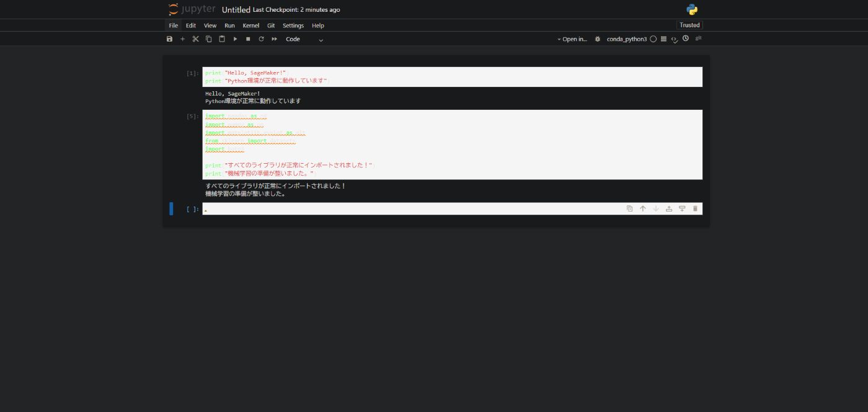Insert a new cell with plus icon
868x412 pixels.
coord(182,39)
